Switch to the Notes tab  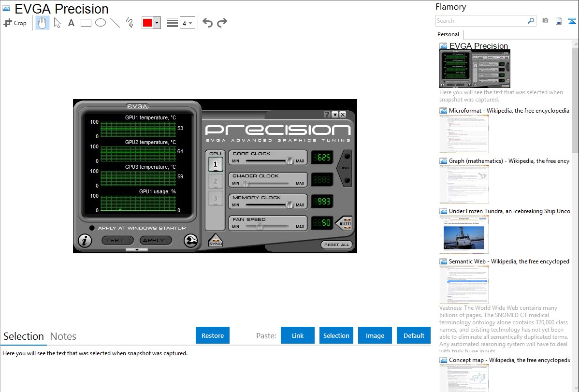click(63, 336)
